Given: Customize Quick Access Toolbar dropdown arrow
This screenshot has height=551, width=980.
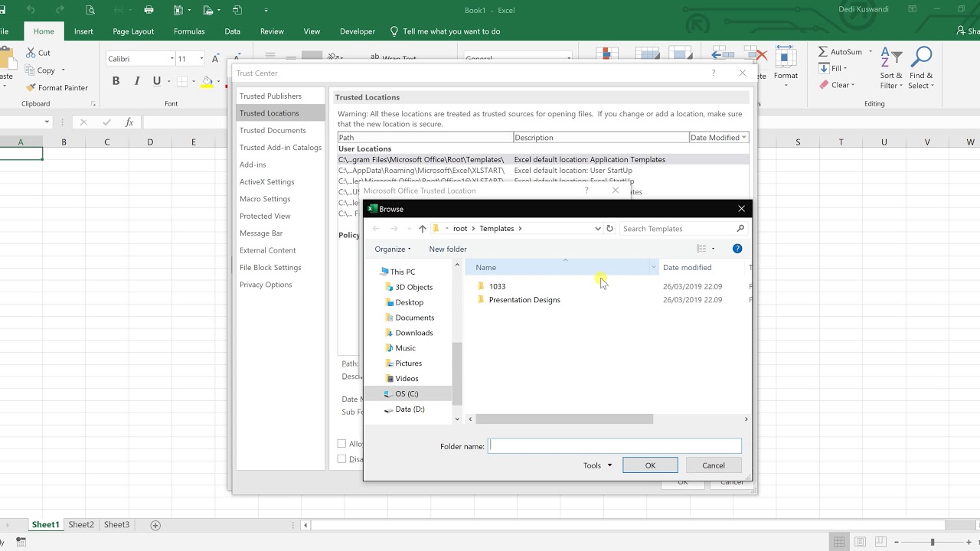Looking at the screenshot, I should pos(266,10).
